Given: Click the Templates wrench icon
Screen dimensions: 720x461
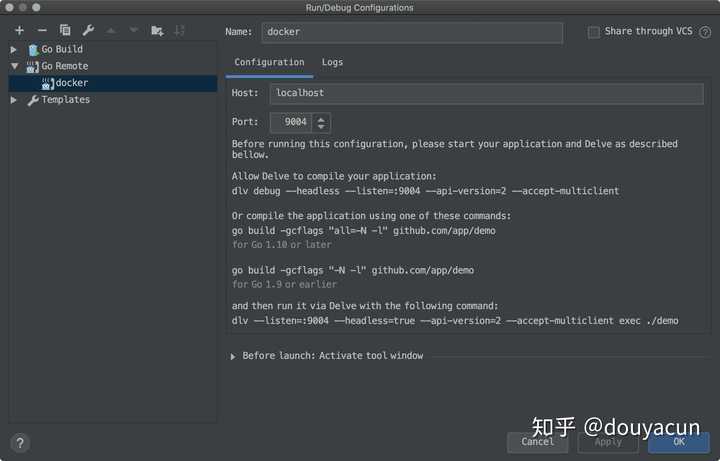Looking at the screenshot, I should tap(33, 100).
